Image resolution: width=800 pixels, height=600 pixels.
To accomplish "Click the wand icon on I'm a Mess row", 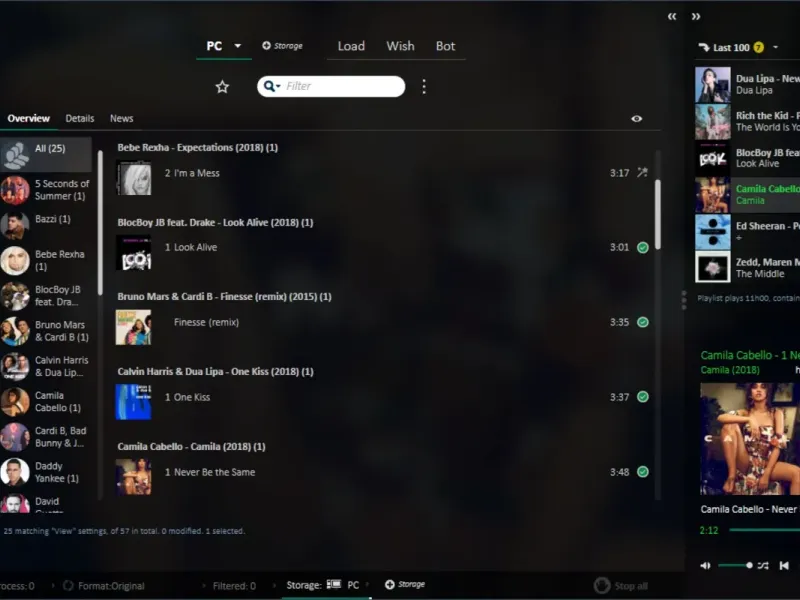I will (642, 172).
